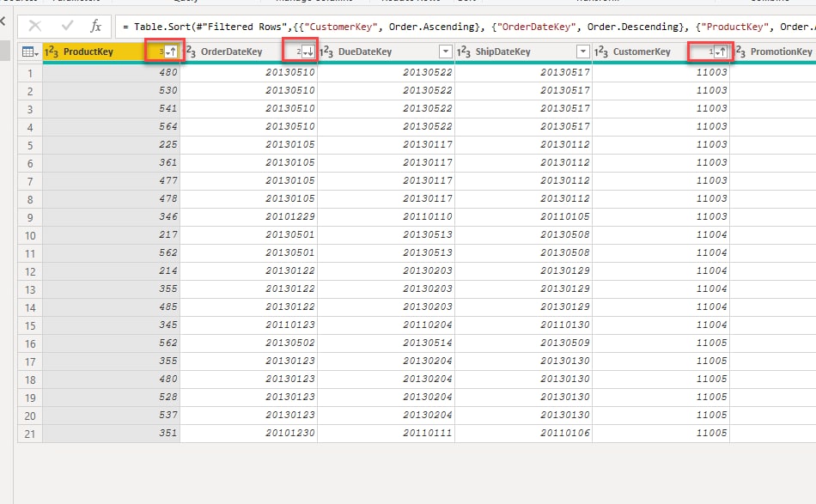Open CustomerKey ascending sort filter dropdown
This screenshot has height=504, width=816.
[x=721, y=52]
